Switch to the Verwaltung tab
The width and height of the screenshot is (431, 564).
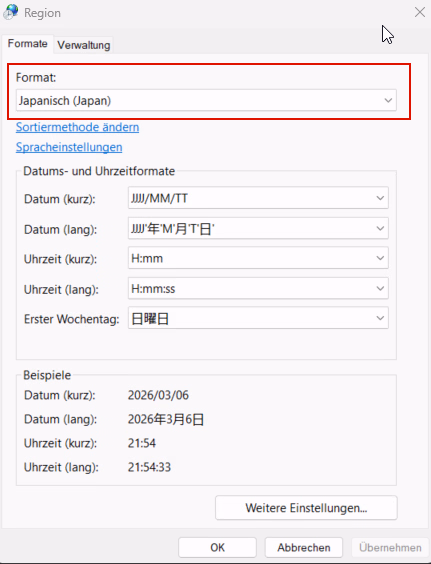[83, 45]
